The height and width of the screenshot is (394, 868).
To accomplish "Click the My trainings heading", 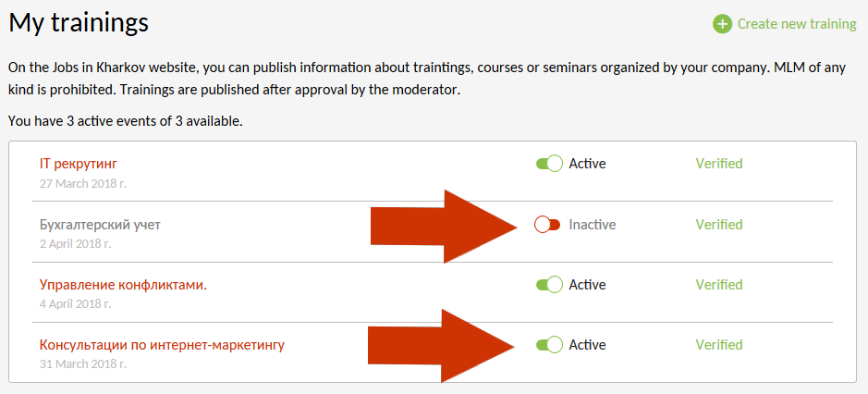I will pos(79,20).
